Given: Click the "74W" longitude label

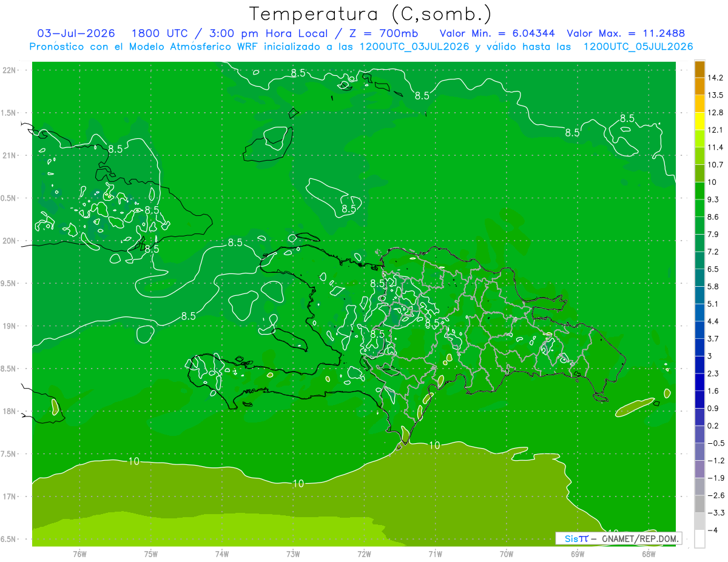Looking at the screenshot, I should [222, 554].
